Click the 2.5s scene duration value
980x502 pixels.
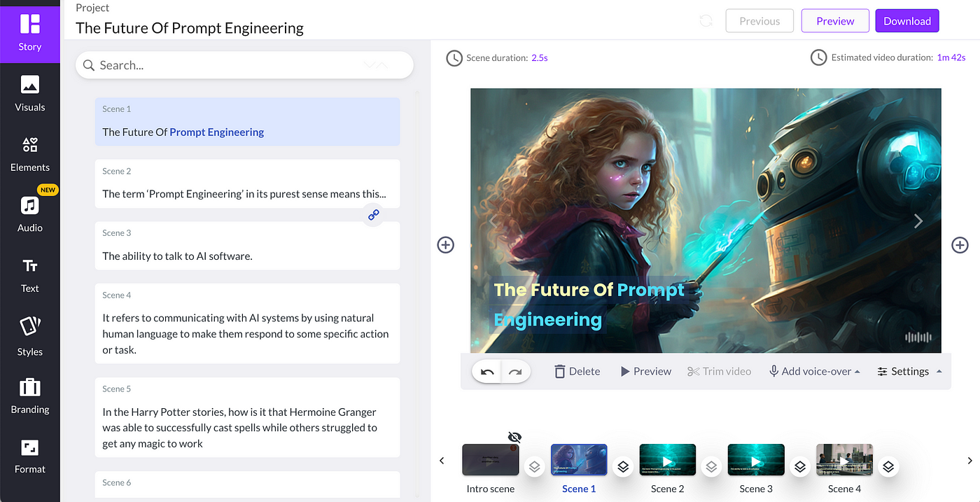tap(538, 57)
